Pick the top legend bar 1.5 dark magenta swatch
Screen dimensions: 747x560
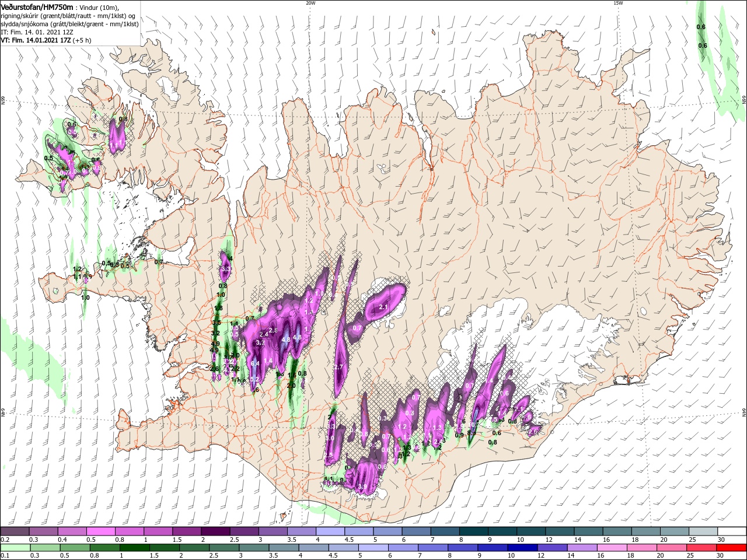[187, 531]
